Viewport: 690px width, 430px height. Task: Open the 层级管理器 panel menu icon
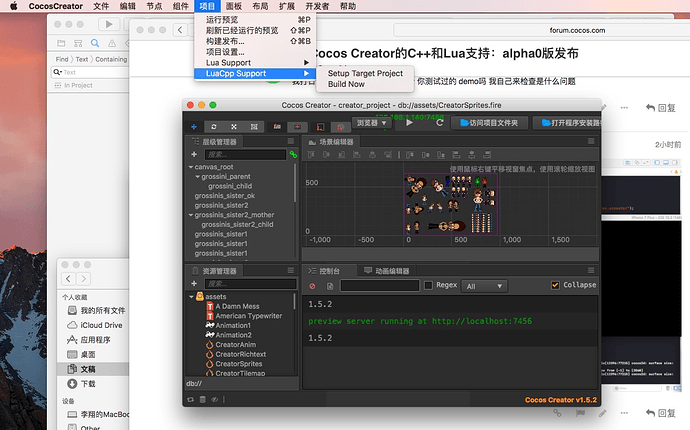[291, 141]
